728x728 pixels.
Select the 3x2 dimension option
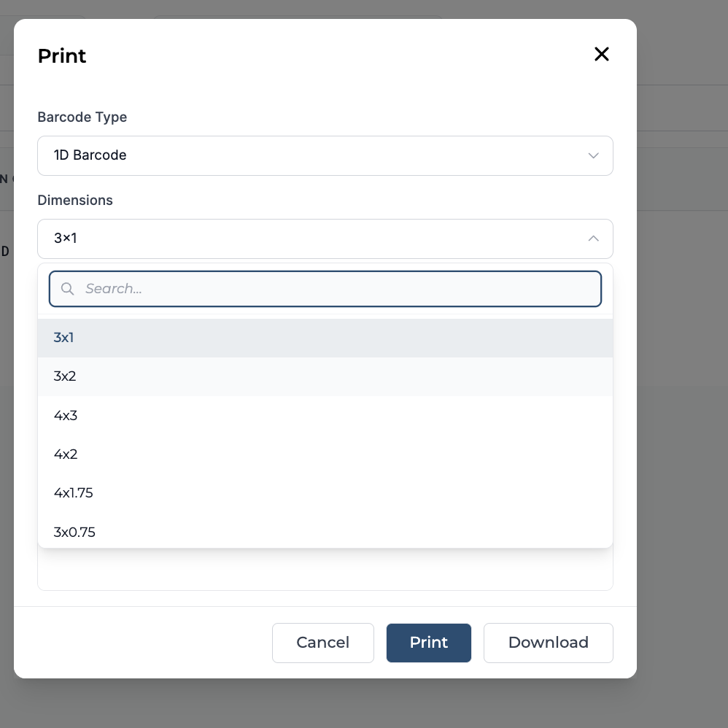pos(325,376)
